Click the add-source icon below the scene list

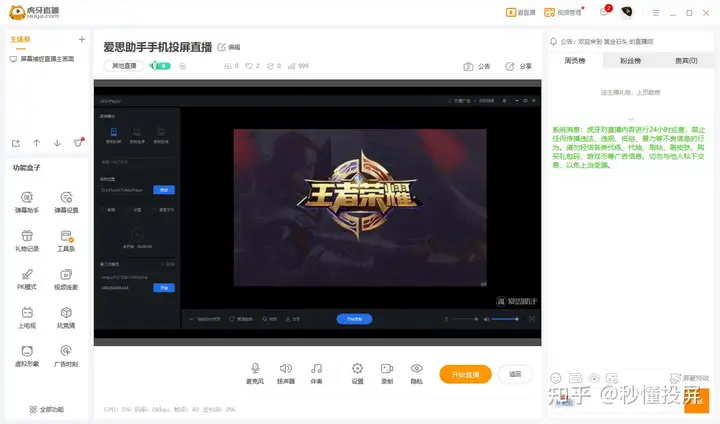(16, 143)
